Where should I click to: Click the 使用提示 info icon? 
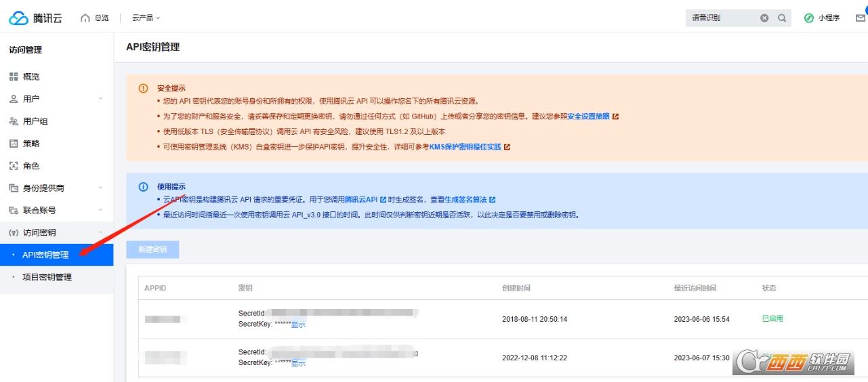coord(143,186)
